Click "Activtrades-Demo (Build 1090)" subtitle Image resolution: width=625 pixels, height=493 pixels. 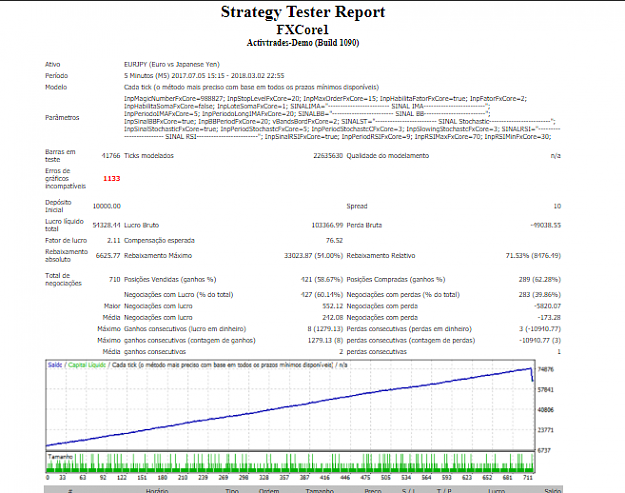pos(303,43)
